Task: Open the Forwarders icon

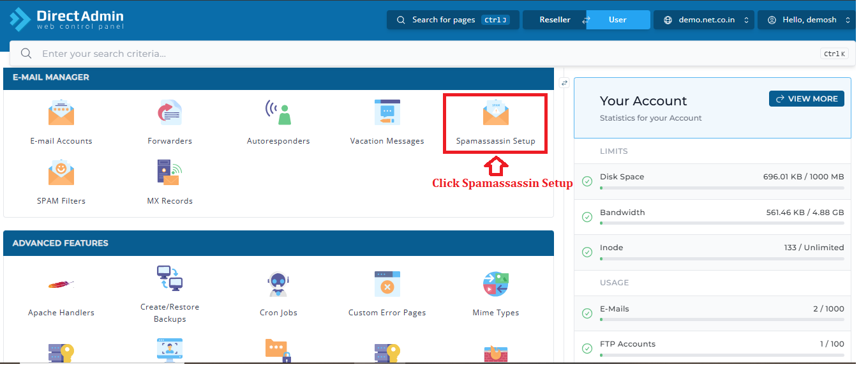Action: coord(170,113)
